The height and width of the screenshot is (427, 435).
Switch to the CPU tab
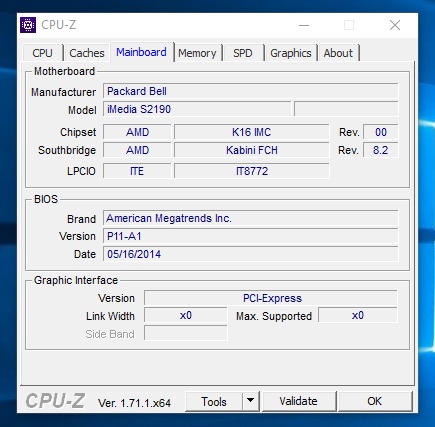click(x=42, y=53)
